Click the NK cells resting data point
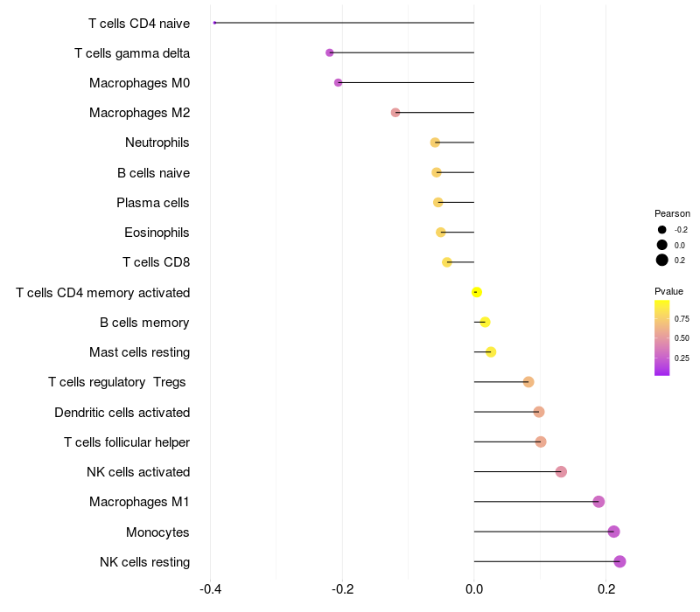The image size is (700, 612). click(x=619, y=561)
